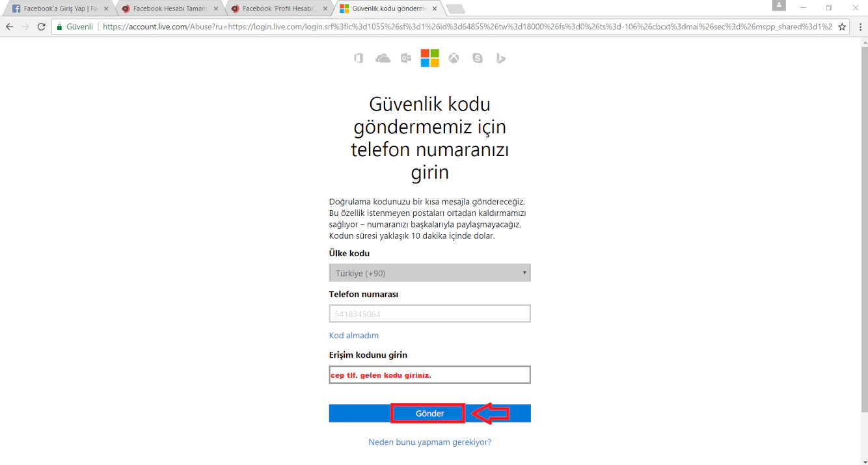The width and height of the screenshot is (868, 465).
Task: Open the Xbox icon in header
Action: click(x=454, y=59)
